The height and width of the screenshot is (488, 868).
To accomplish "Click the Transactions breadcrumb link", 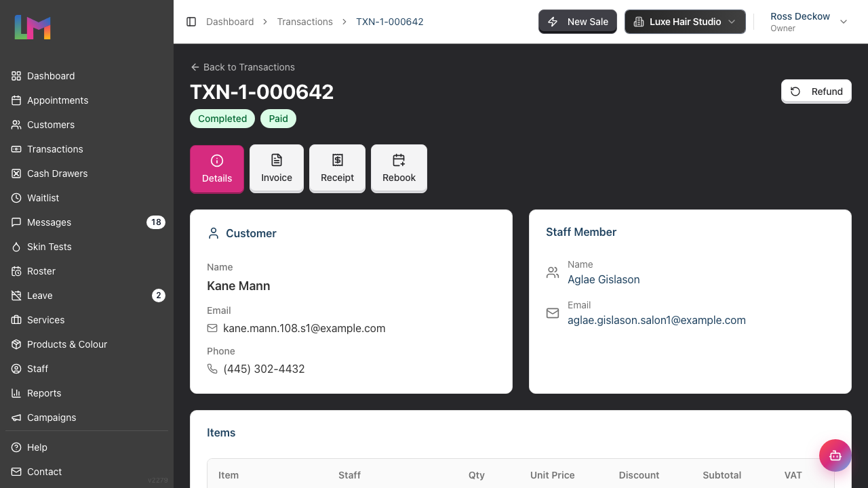I will pyautogui.click(x=305, y=22).
